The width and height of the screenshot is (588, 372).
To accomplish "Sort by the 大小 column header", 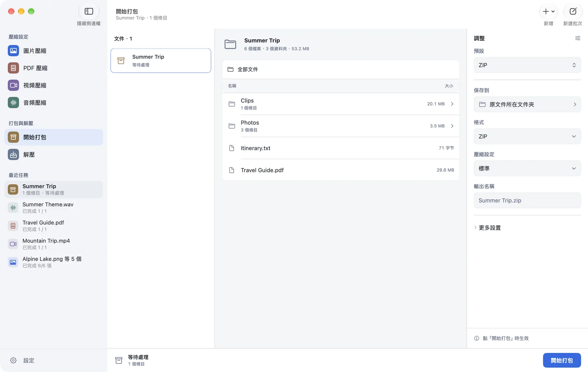I will pyautogui.click(x=449, y=86).
